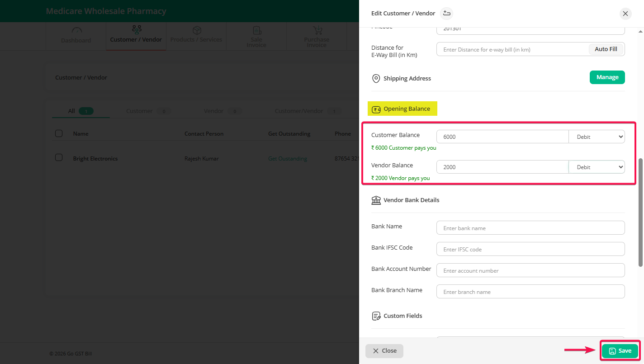Screen dimensions: 644x364
Task: Click the Bank IFSC Code input field
Action: tap(530, 249)
